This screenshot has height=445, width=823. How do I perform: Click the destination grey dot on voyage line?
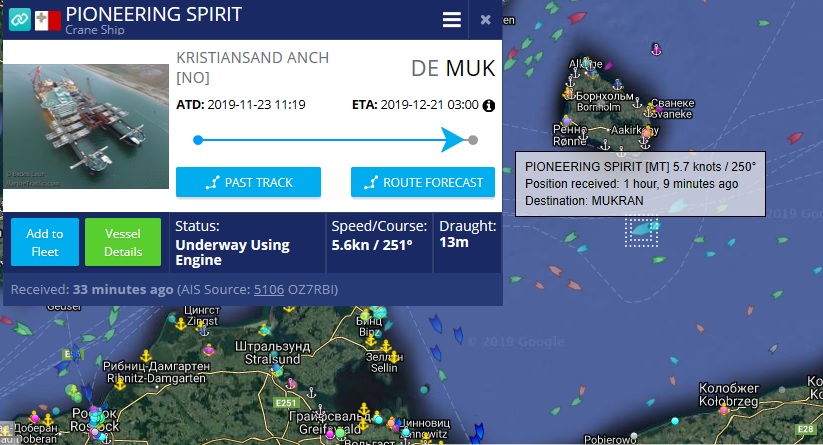coord(473,140)
